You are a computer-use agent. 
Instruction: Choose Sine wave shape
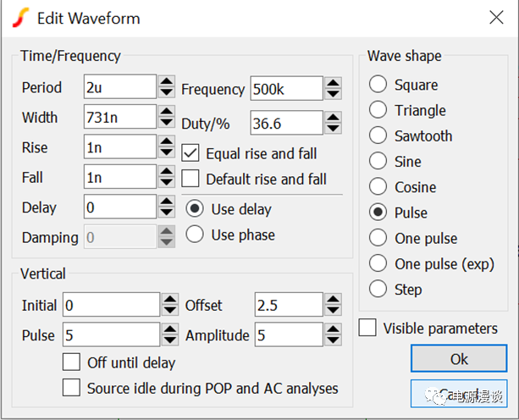tap(378, 161)
